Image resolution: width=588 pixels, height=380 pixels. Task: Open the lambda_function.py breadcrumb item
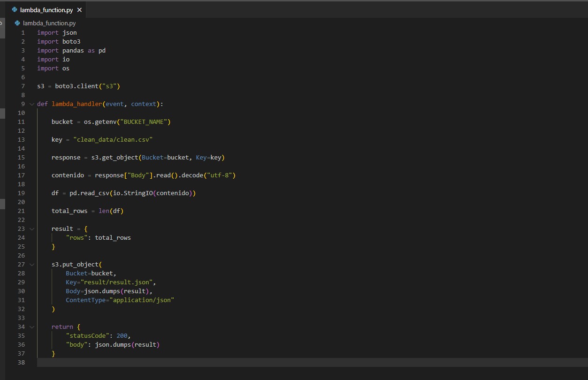49,23
